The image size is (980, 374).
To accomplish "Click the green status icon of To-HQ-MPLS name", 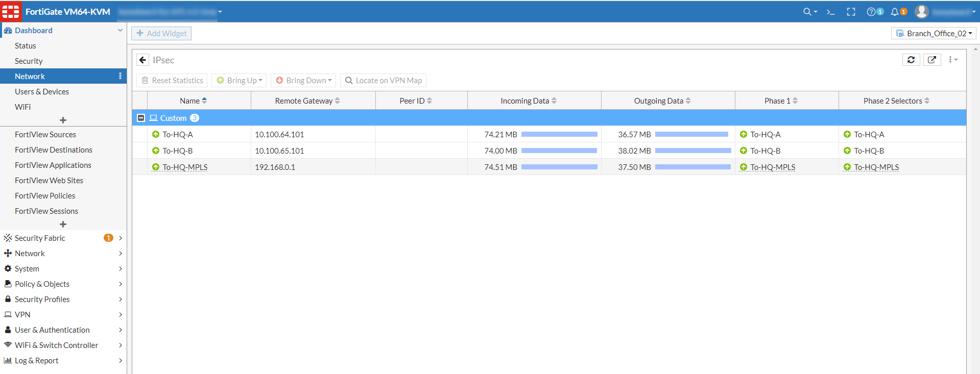I will point(156,167).
